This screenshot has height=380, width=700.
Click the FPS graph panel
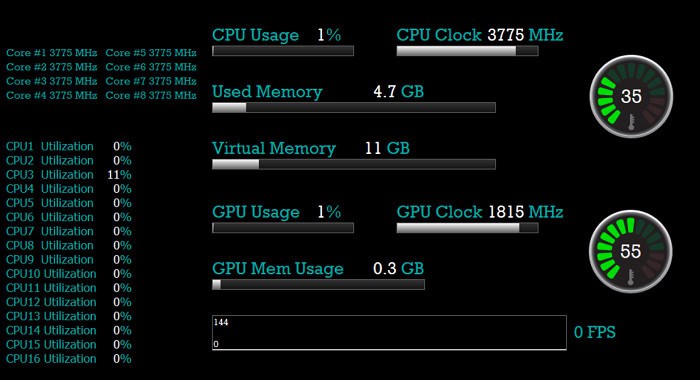coord(389,333)
